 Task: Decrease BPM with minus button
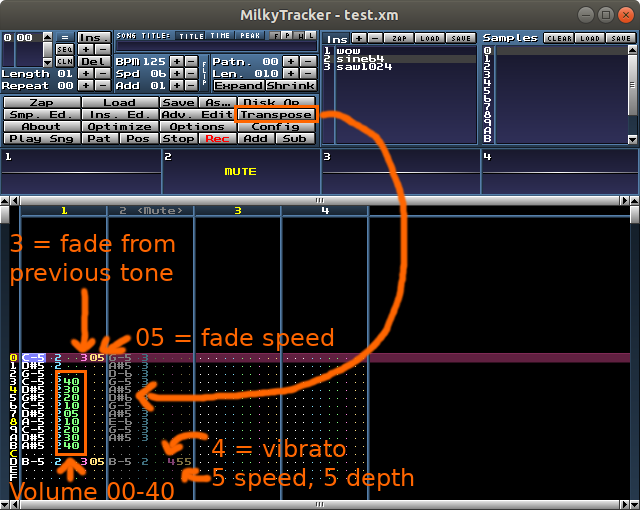pyautogui.click(x=191, y=62)
